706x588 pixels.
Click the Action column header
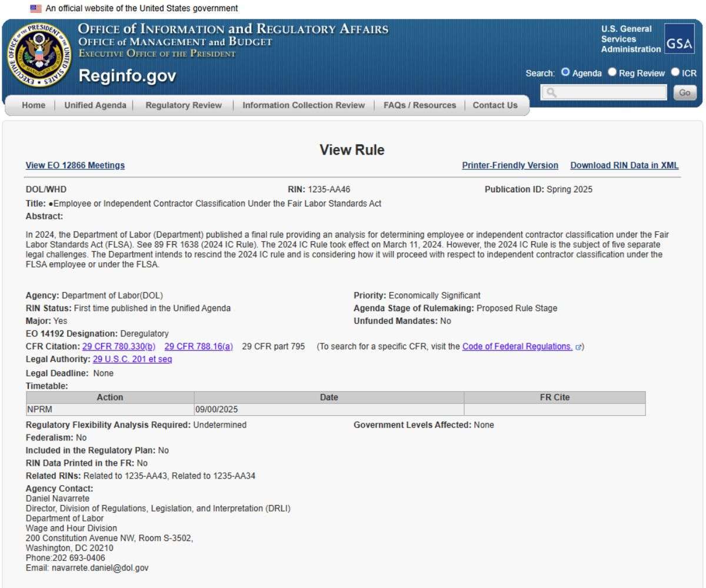pyautogui.click(x=110, y=397)
